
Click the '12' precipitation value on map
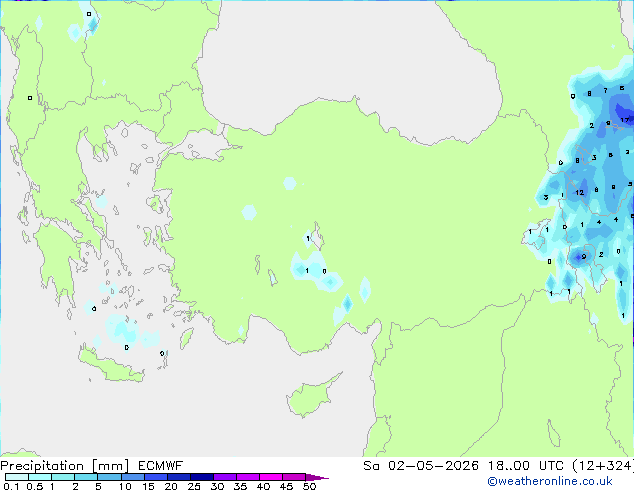[x=579, y=193]
